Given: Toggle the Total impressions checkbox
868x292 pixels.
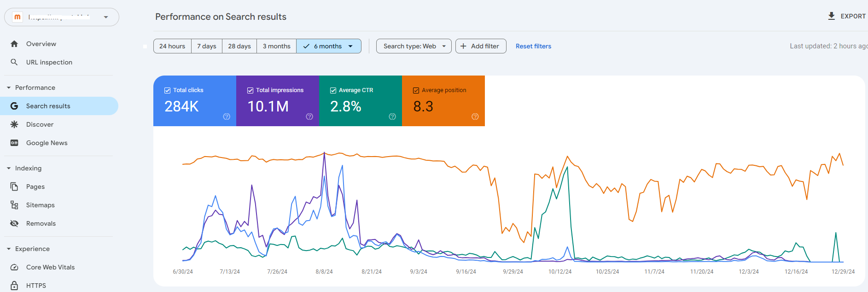Looking at the screenshot, I should point(250,90).
